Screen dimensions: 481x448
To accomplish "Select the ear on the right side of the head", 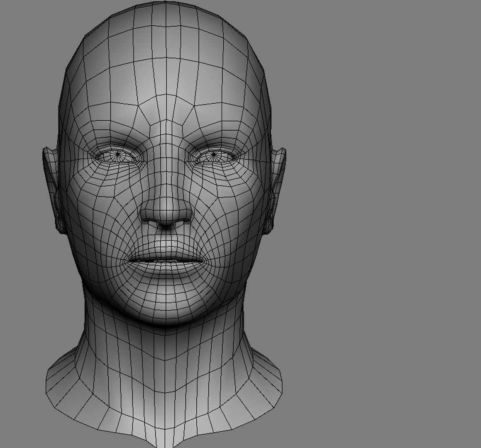I will coord(275,190).
